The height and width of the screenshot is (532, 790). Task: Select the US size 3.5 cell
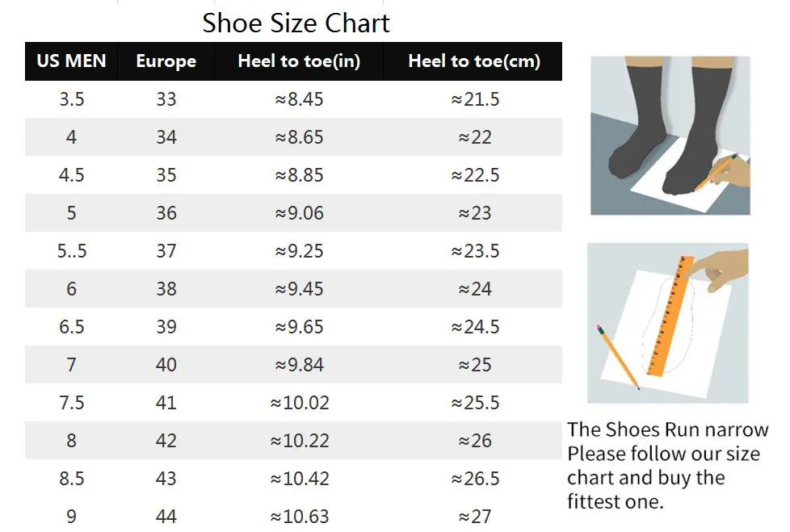click(72, 99)
